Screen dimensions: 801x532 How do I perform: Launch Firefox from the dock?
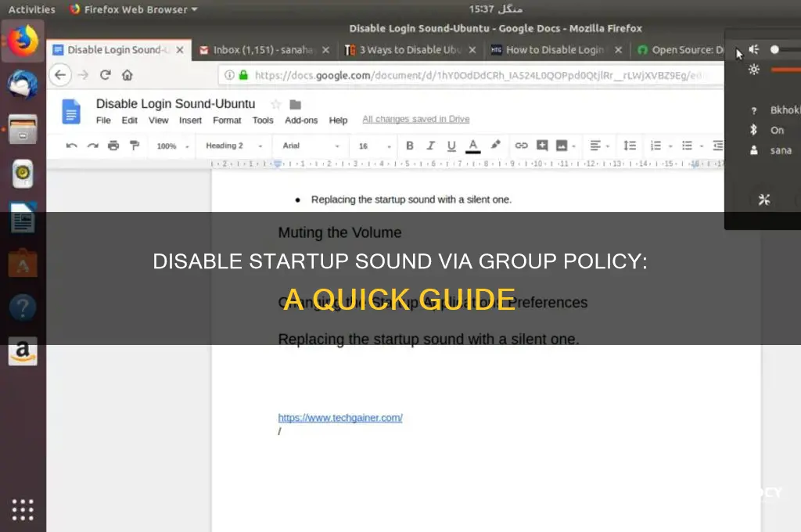[x=23, y=41]
